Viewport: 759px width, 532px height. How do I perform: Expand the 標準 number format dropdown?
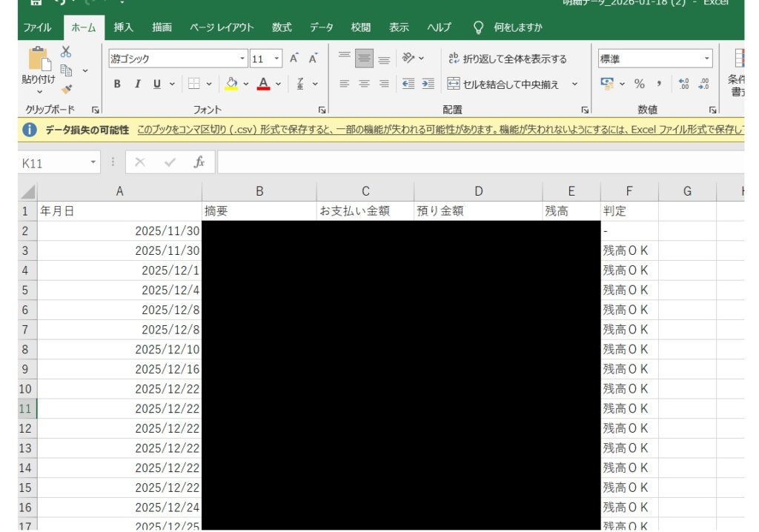click(706, 59)
